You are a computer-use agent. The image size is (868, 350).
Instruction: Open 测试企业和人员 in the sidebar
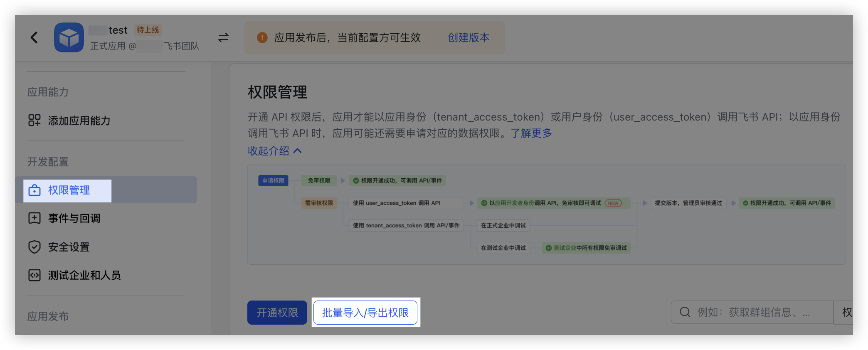tap(84, 275)
